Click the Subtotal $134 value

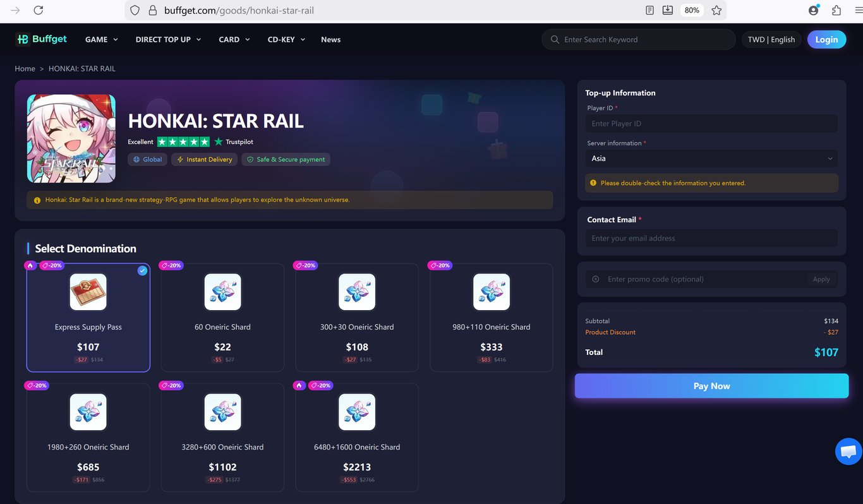pos(831,321)
